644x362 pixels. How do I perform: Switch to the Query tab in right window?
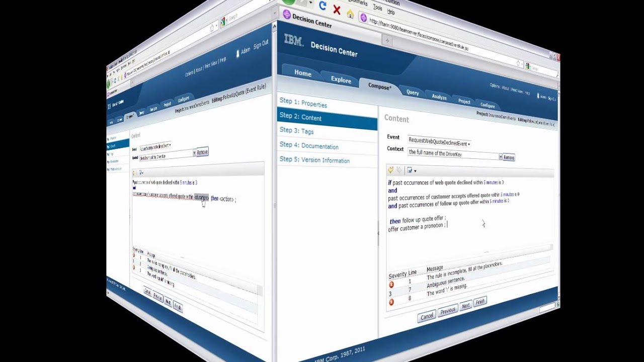(413, 92)
